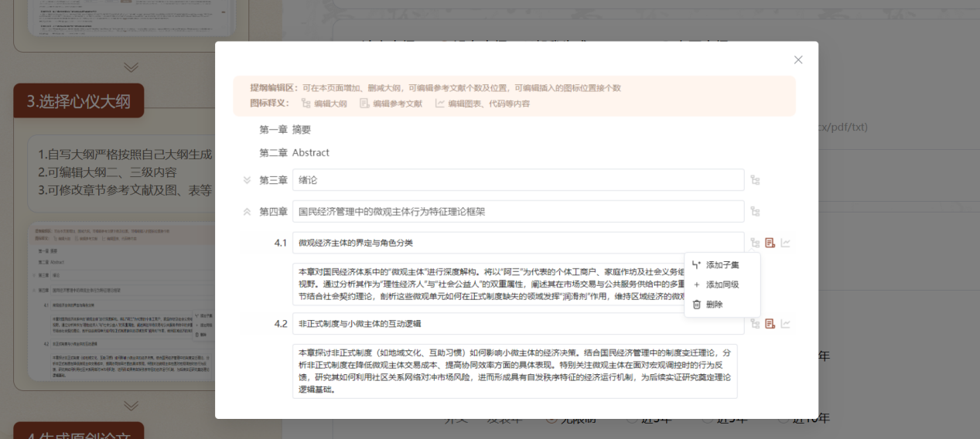Click the 3.选择心仪大纲 step heading in background

pos(79,100)
